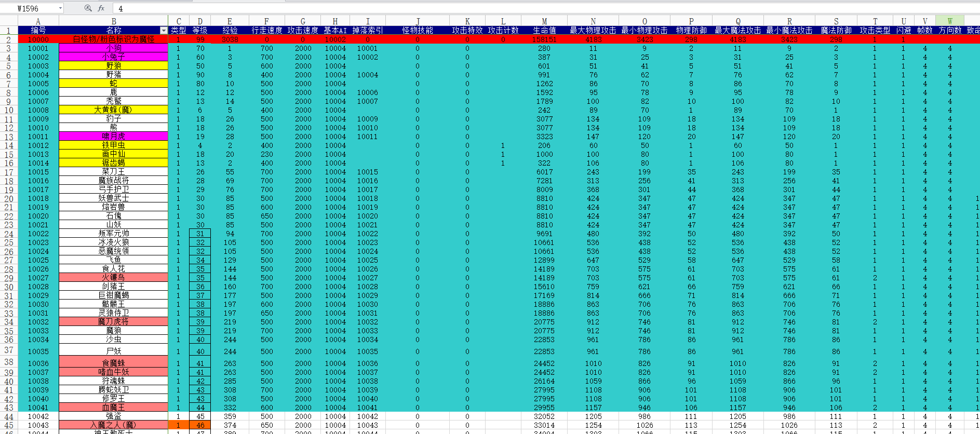Click the health value 12899

(544, 260)
